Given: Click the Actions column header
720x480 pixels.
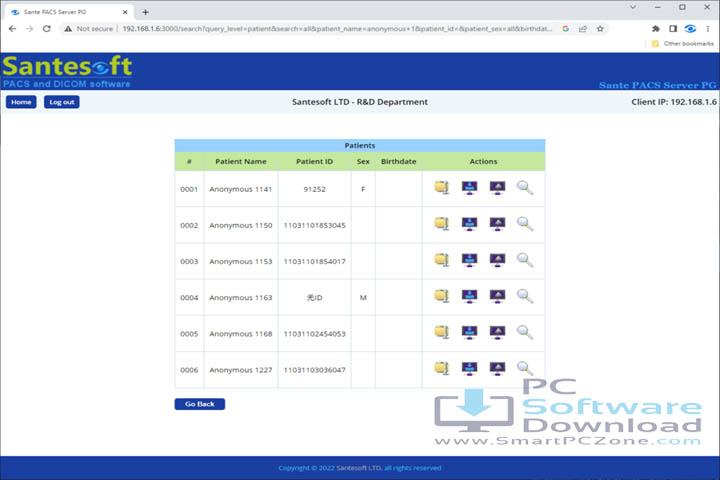Looking at the screenshot, I should pos(484,161).
